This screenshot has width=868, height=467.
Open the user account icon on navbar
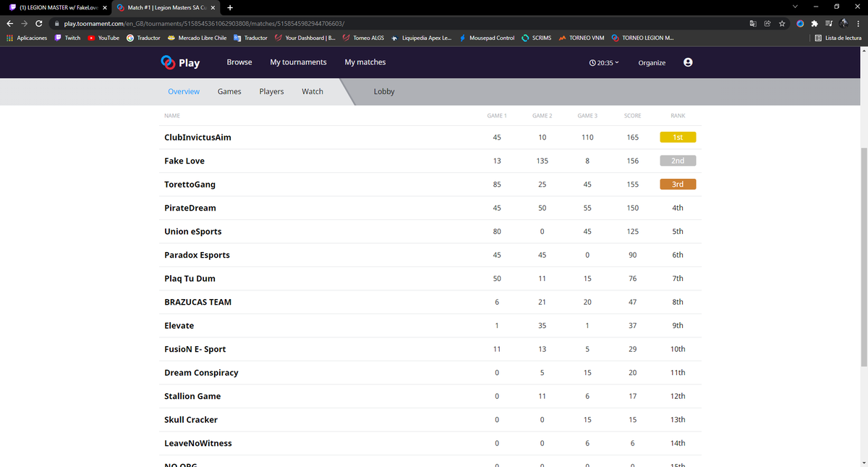point(687,62)
